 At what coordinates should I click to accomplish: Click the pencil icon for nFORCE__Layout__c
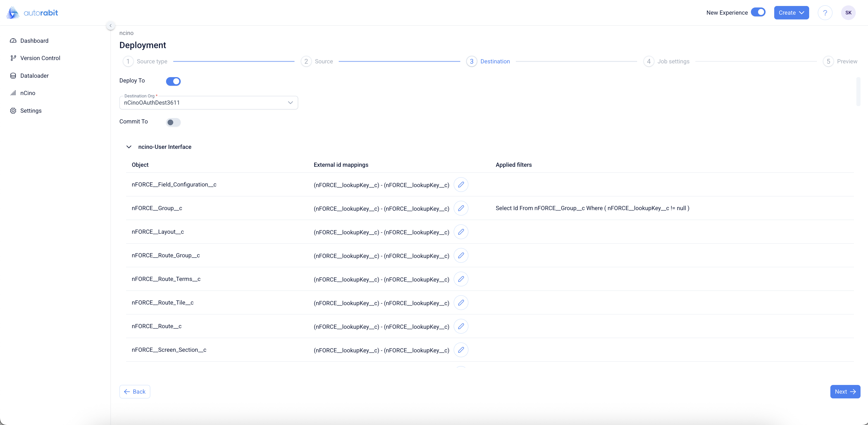tap(461, 232)
